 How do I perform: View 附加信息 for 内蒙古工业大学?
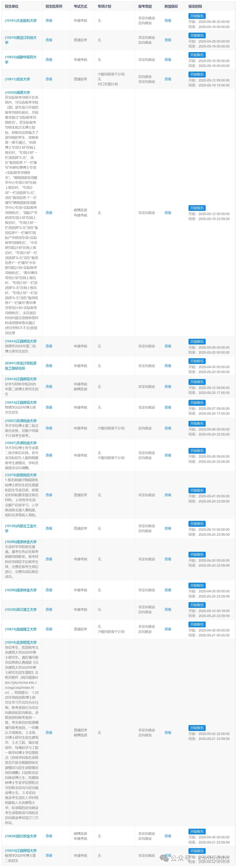pos(168,528)
